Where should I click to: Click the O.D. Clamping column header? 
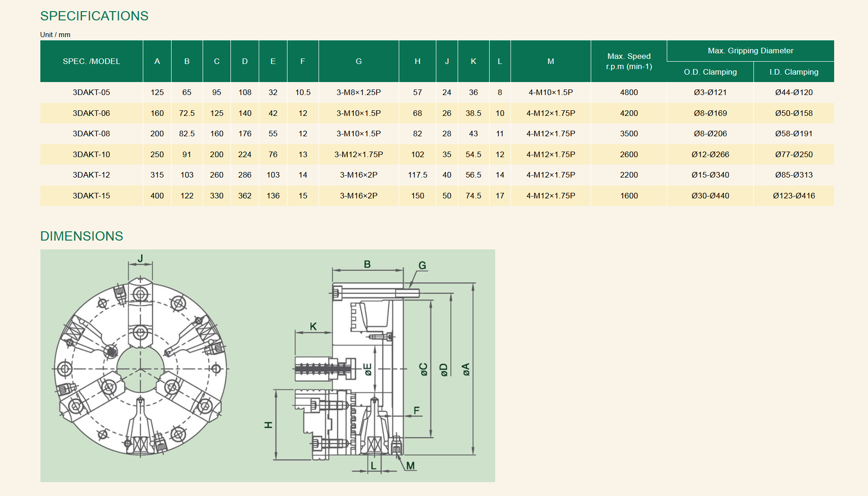(x=710, y=72)
